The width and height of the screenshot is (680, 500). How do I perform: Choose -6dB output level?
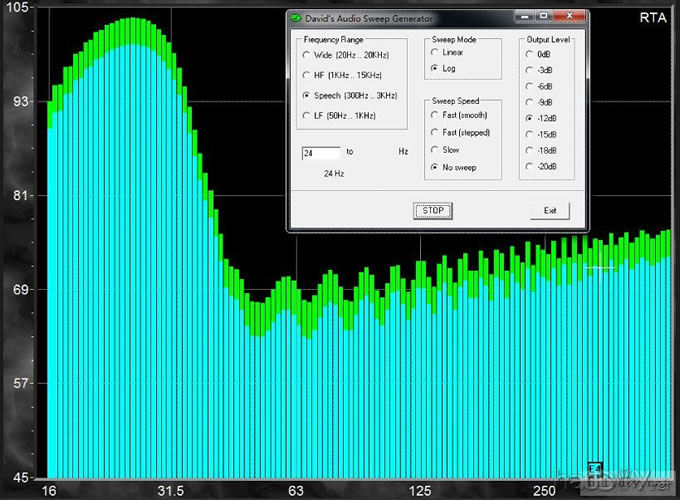(529, 86)
